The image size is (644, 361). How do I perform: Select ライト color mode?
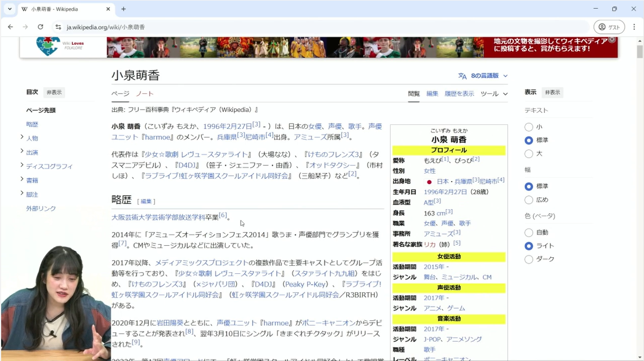(529, 246)
